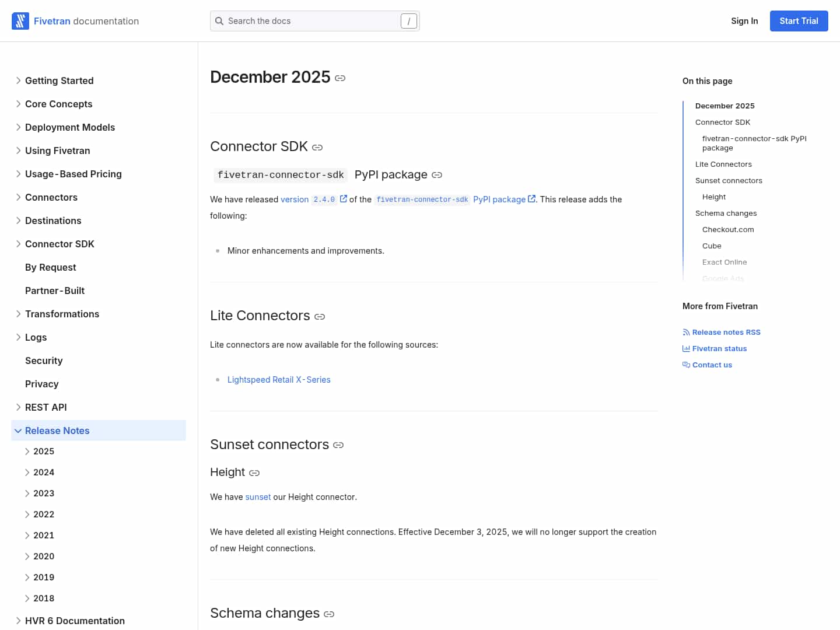840x630 pixels.
Task: Click anchor icon beside PyPI package heading
Action: pos(437,175)
